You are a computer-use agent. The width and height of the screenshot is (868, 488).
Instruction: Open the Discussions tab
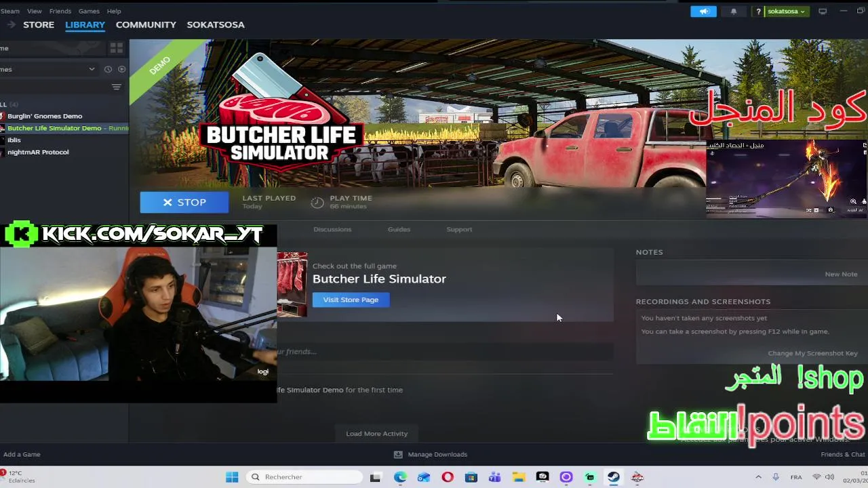[332, 229]
